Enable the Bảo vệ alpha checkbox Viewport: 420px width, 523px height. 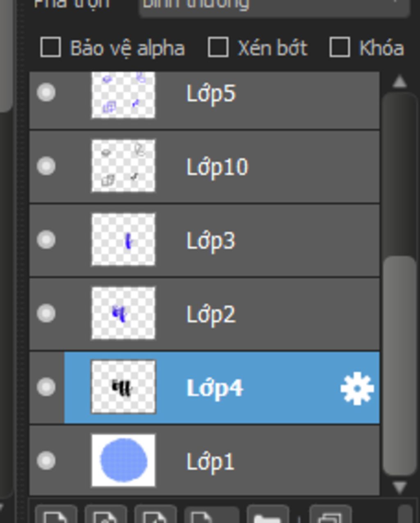coord(51,47)
